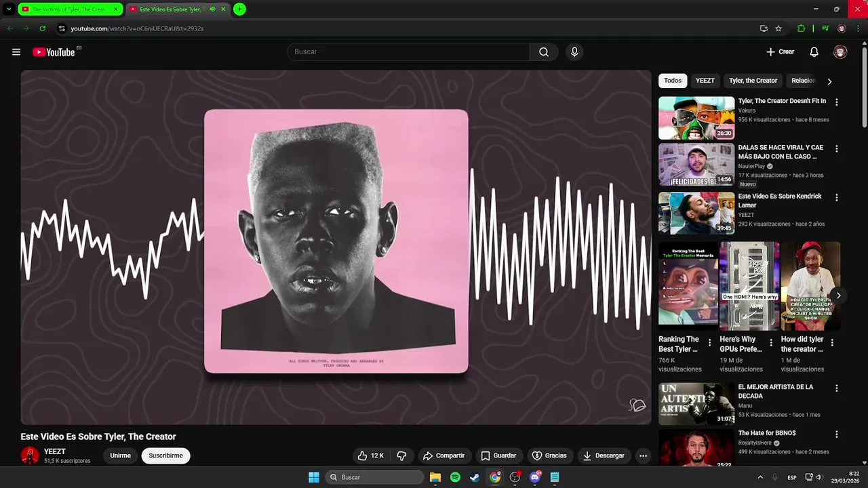Go to YouTube home via logo

pyautogui.click(x=54, y=52)
